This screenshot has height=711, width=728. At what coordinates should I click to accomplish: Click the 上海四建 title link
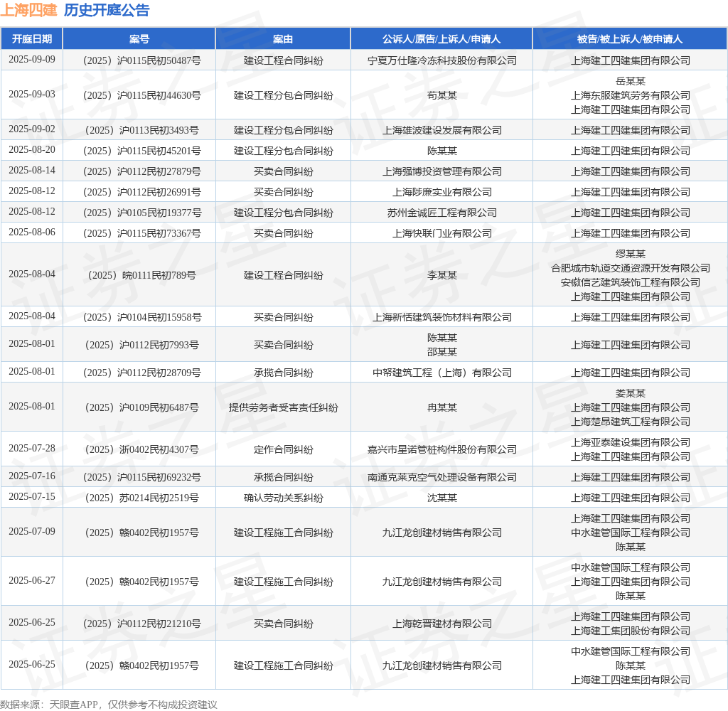pos(31,11)
